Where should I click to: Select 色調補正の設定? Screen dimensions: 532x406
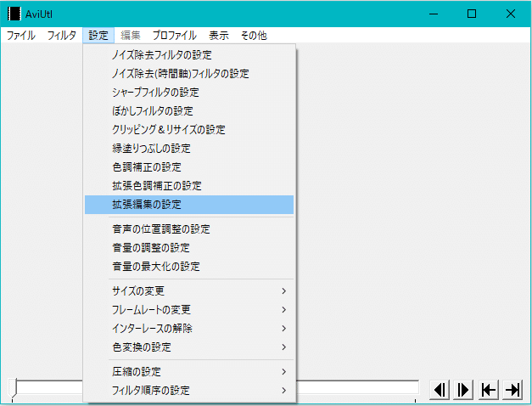tap(189, 167)
